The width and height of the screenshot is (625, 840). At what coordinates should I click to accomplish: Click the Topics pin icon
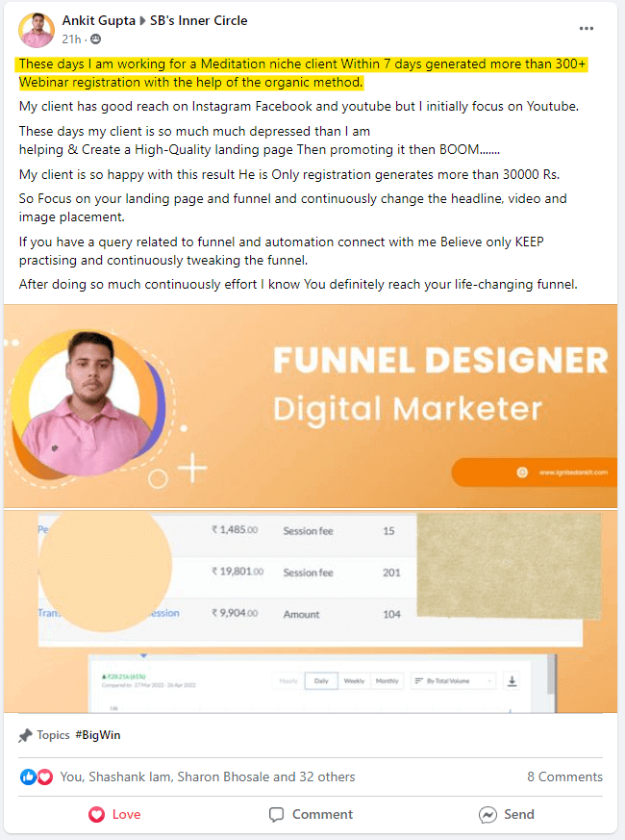point(25,735)
